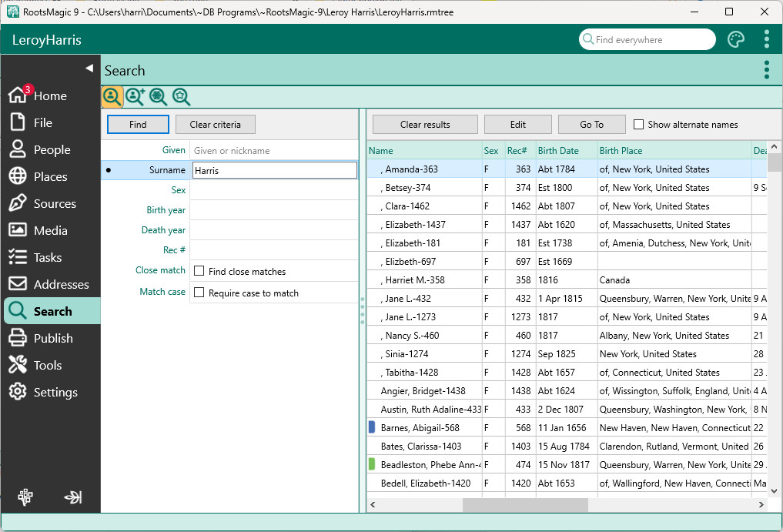Open the header three-dot options menu
This screenshot has height=532, width=783.
pyautogui.click(x=766, y=39)
